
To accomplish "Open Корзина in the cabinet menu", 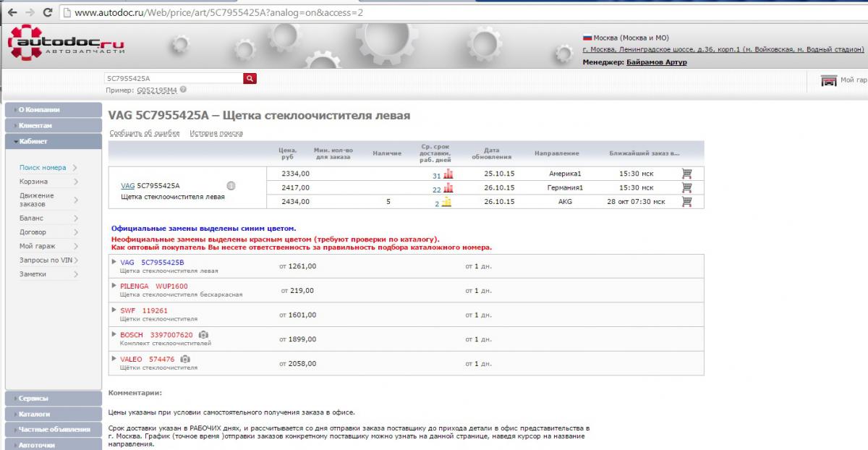I will click(x=33, y=182).
